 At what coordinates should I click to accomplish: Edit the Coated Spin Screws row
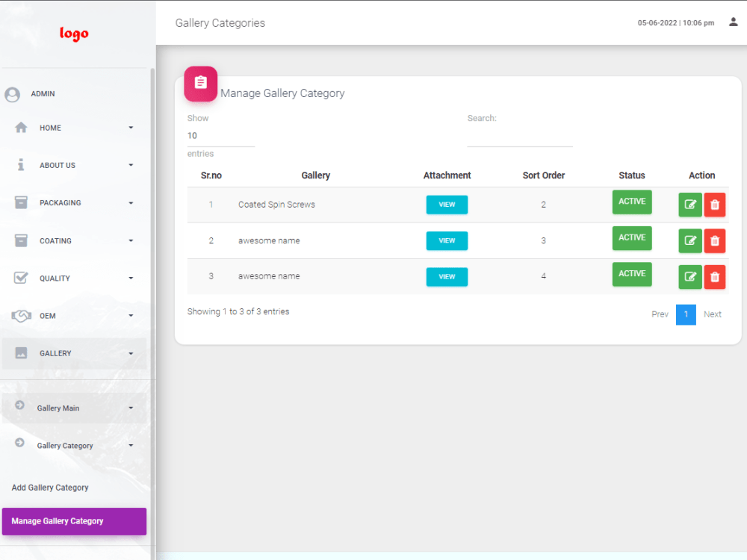pos(689,205)
